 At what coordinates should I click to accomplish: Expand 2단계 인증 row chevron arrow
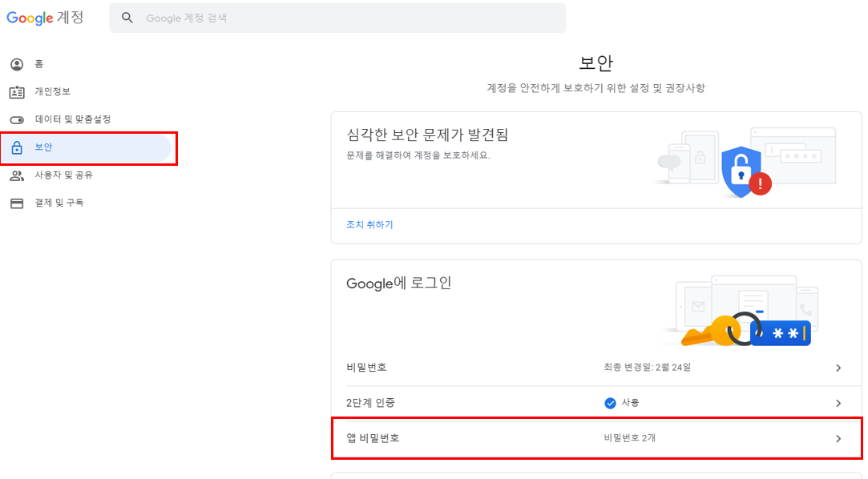[x=838, y=403]
